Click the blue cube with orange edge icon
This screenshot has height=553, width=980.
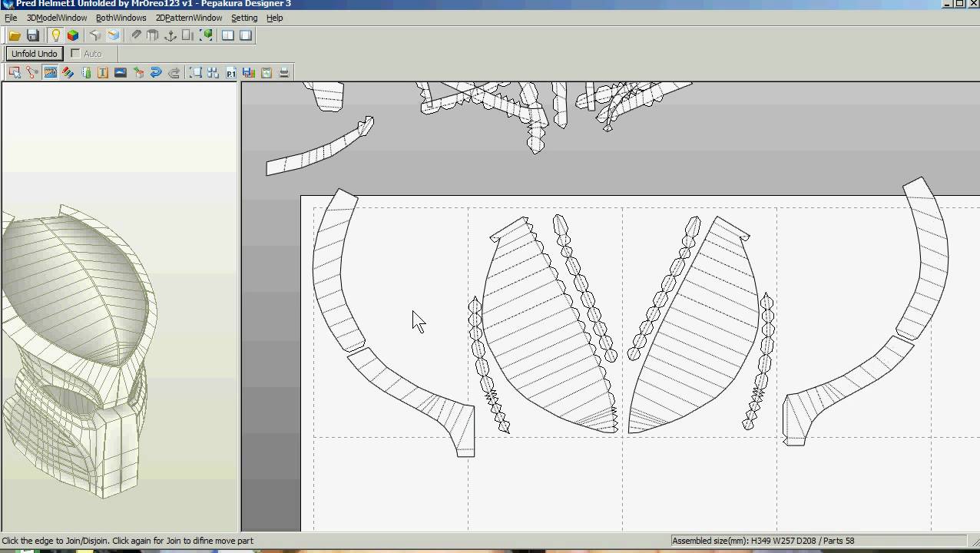[114, 35]
